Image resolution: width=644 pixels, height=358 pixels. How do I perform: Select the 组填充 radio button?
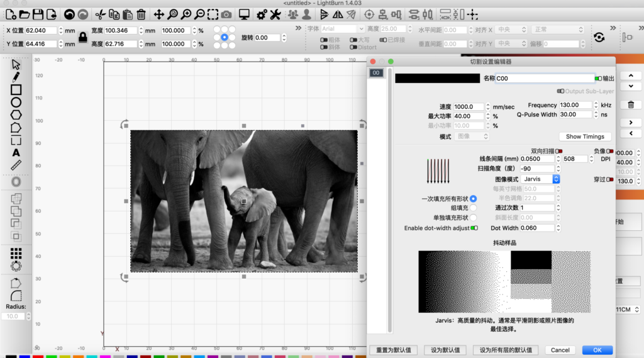pos(474,208)
